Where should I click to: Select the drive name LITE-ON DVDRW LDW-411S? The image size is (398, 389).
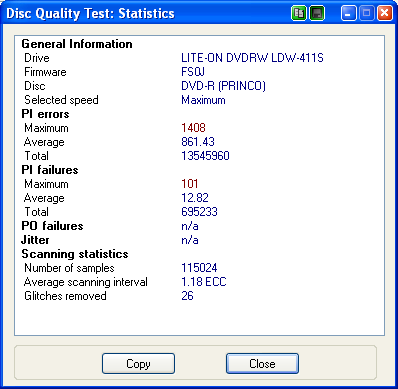tap(252, 58)
